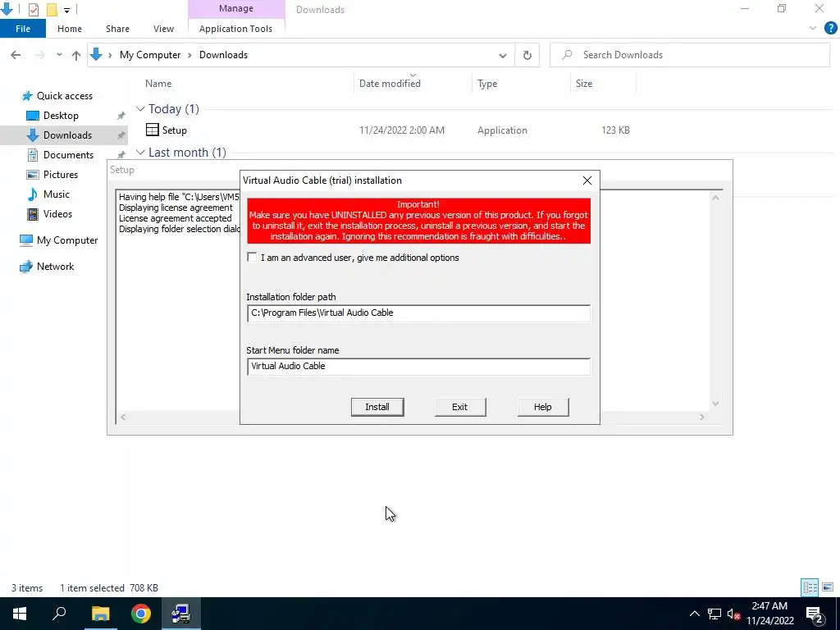Select Downloads in navigation pane

67,135
